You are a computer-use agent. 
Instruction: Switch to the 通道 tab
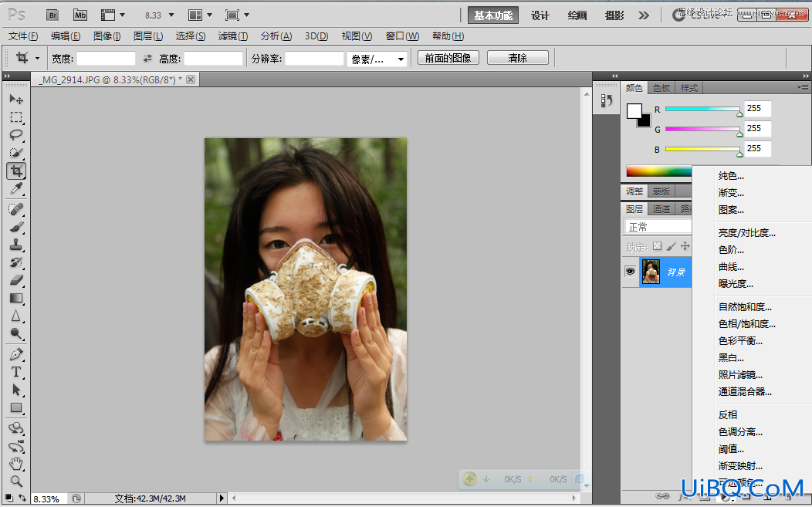pyautogui.click(x=661, y=208)
